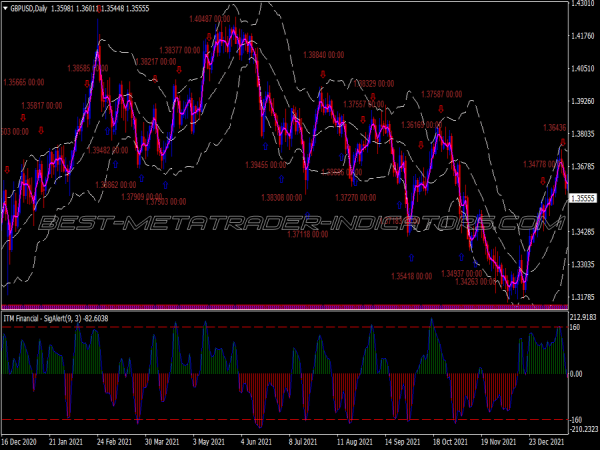600x450 pixels.
Task: Select the 1.34263 00:00 signal label
Action: 476,282
